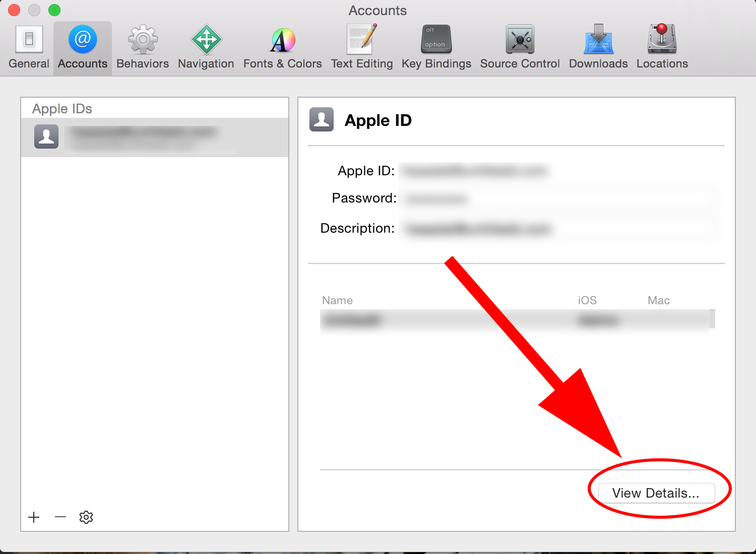Select the team row in Name table
Image resolution: width=756 pixels, height=554 pixels.
pos(514,320)
